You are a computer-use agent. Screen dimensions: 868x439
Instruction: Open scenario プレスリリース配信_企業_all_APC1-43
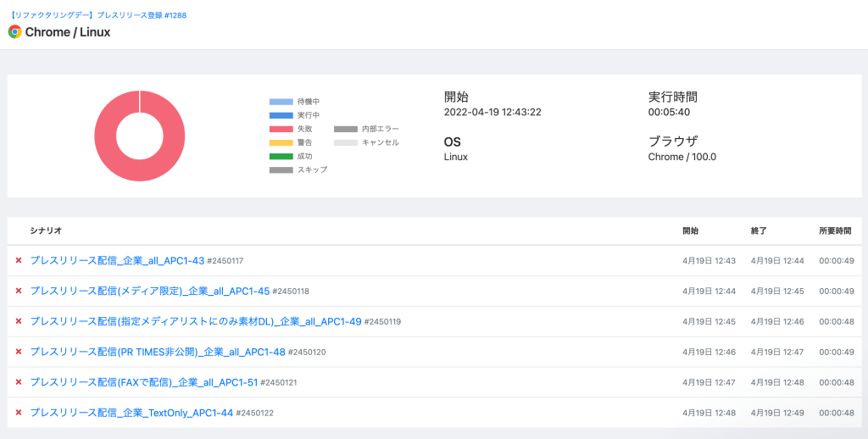coord(117,260)
